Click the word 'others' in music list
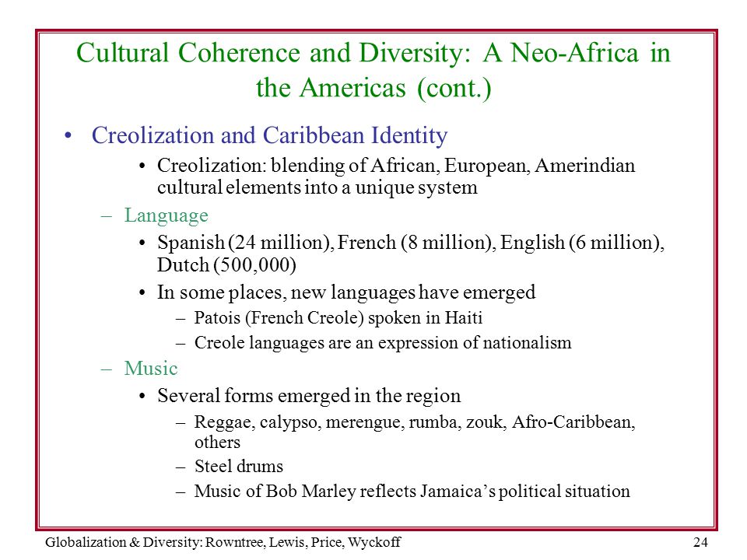 pyautogui.click(x=217, y=443)
